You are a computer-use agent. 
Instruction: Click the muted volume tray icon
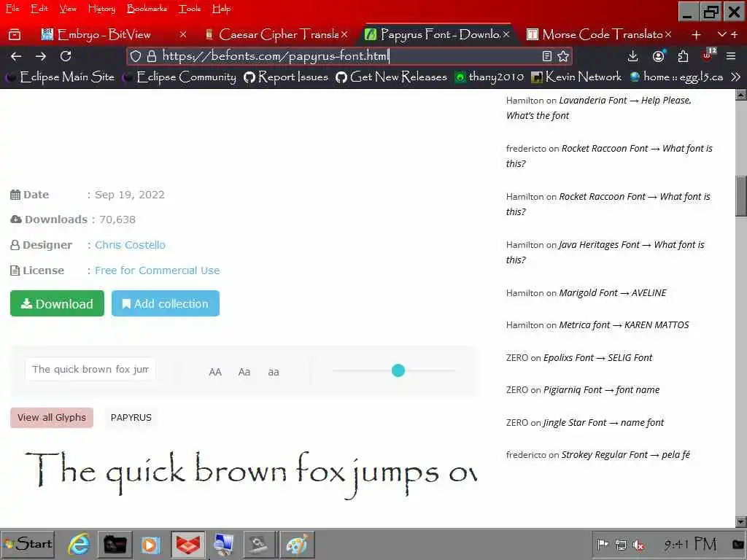[638, 544]
